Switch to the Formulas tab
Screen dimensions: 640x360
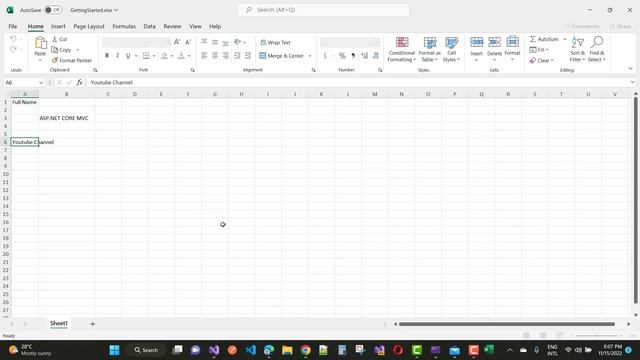[x=124, y=27]
